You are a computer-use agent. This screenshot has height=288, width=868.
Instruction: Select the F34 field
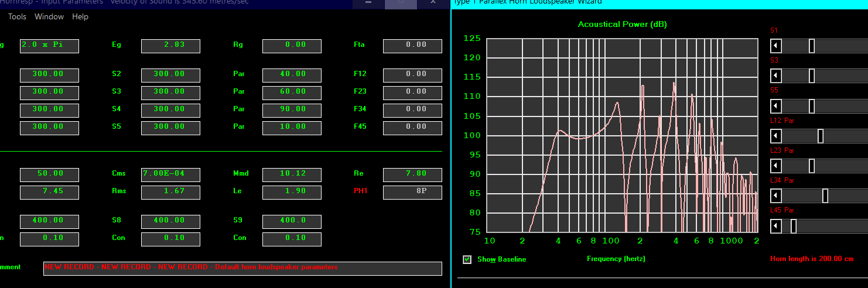point(412,111)
